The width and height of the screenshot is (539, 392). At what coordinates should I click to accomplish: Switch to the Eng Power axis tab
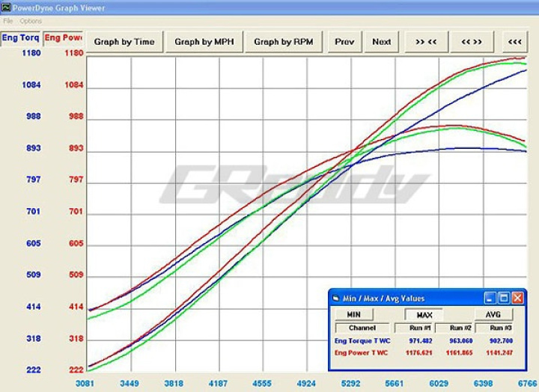click(x=63, y=38)
